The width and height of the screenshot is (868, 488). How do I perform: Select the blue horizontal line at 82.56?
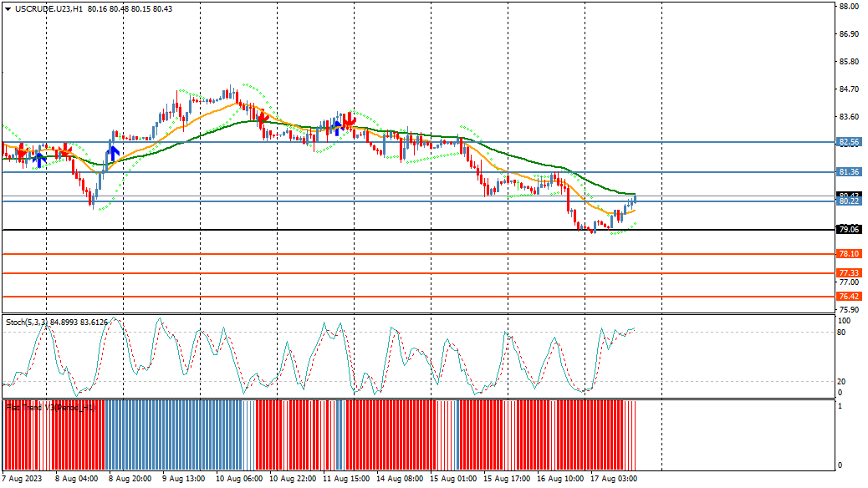(x=418, y=142)
